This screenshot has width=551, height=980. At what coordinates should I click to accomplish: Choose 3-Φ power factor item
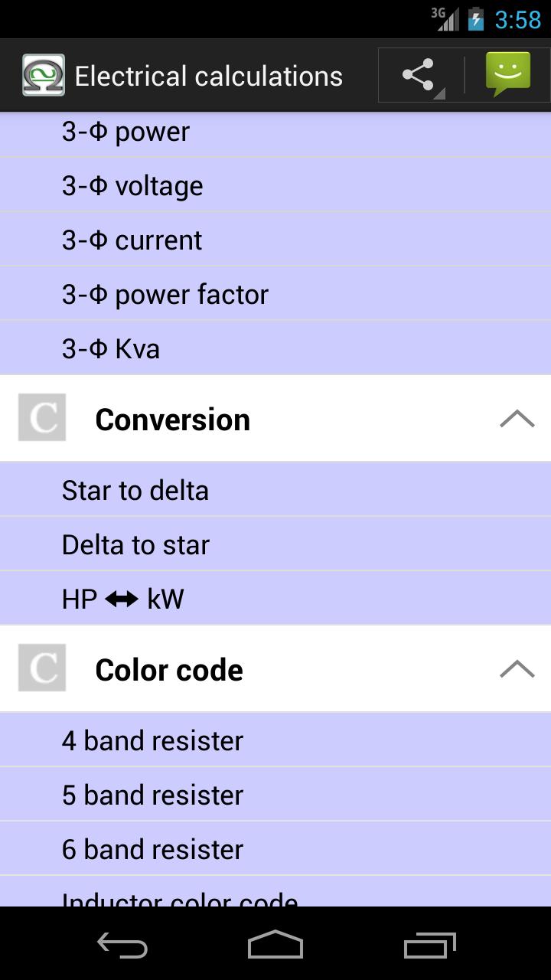pos(275,295)
